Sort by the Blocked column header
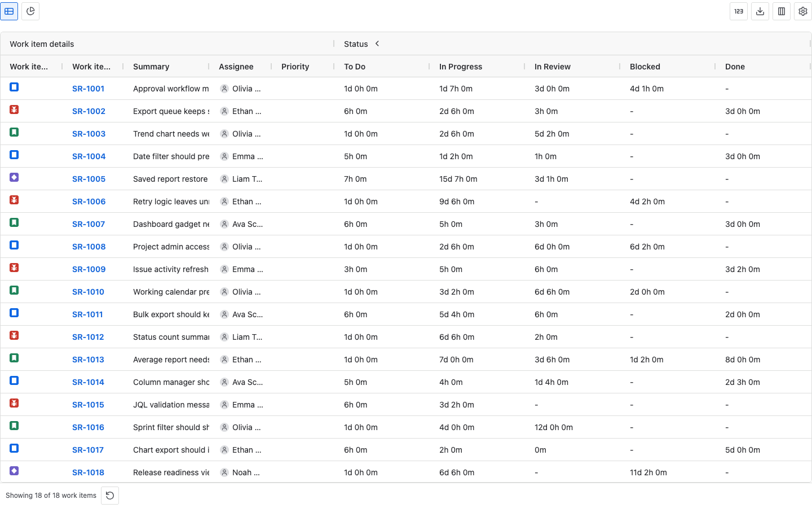The height and width of the screenshot is (508, 812). click(x=645, y=67)
